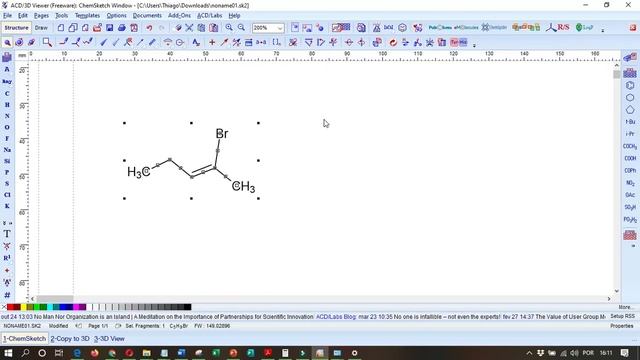Select the Text label T tool

point(7,234)
